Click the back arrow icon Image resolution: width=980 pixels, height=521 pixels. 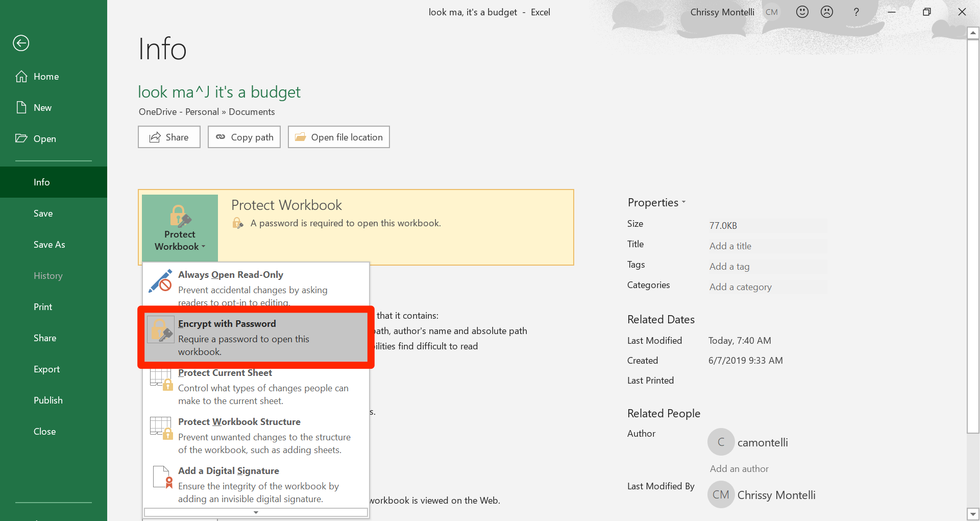click(x=21, y=43)
